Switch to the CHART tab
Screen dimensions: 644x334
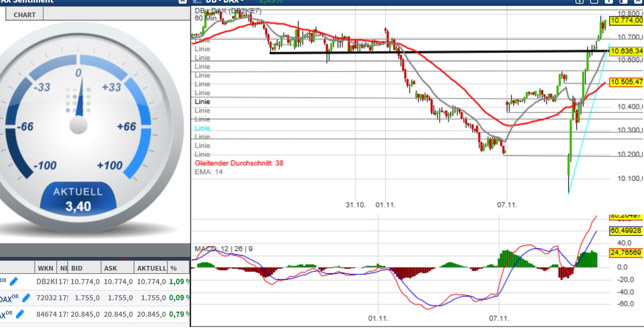click(24, 14)
